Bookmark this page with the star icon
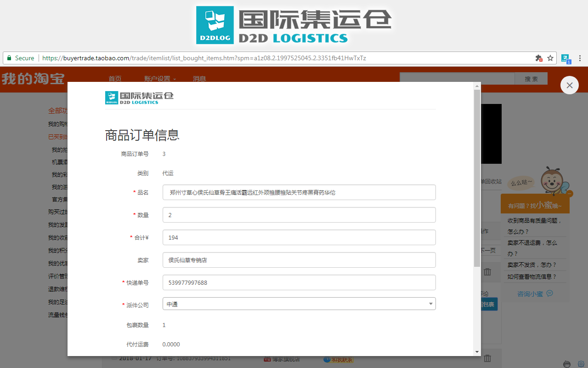588x368 pixels. (x=550, y=58)
